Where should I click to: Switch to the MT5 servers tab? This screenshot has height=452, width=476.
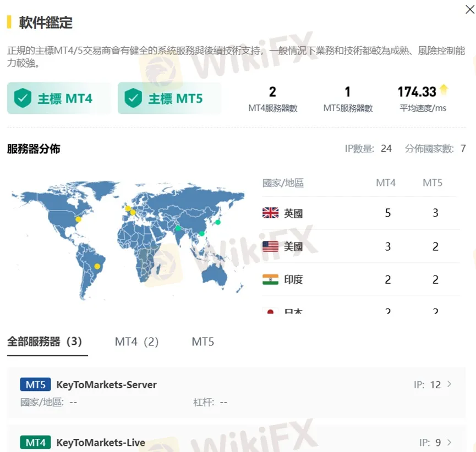[203, 342]
